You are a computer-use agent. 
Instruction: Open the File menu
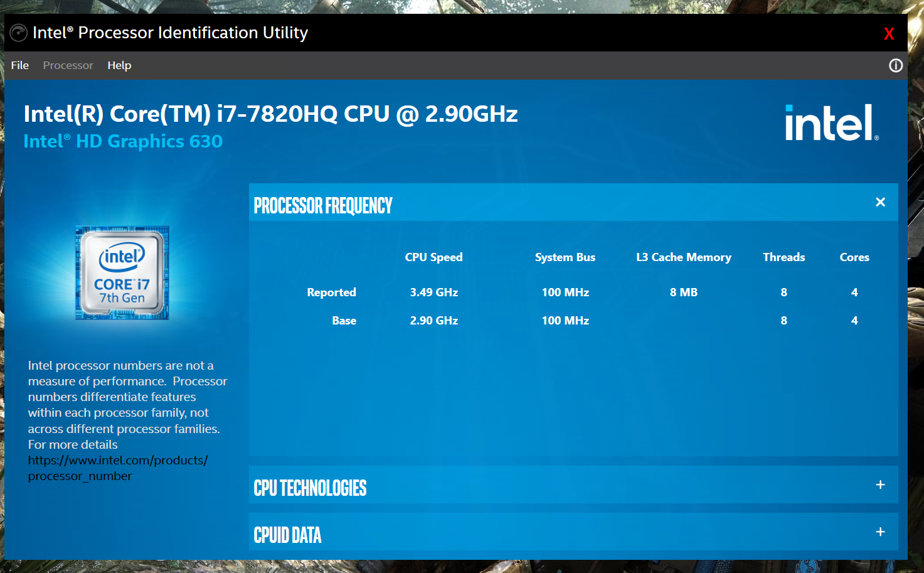20,65
